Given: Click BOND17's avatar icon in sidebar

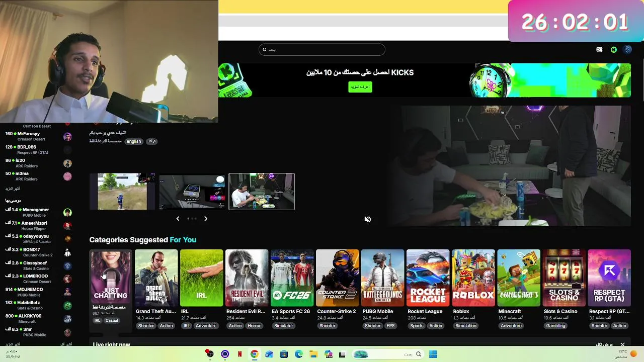Looking at the screenshot, I should pyautogui.click(x=67, y=252).
